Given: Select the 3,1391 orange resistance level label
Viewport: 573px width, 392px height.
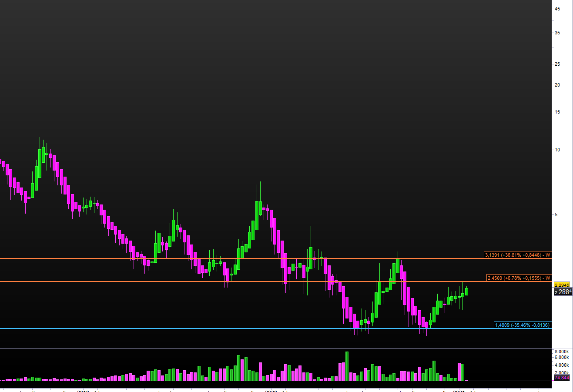Looking at the screenshot, I should click(x=517, y=255).
